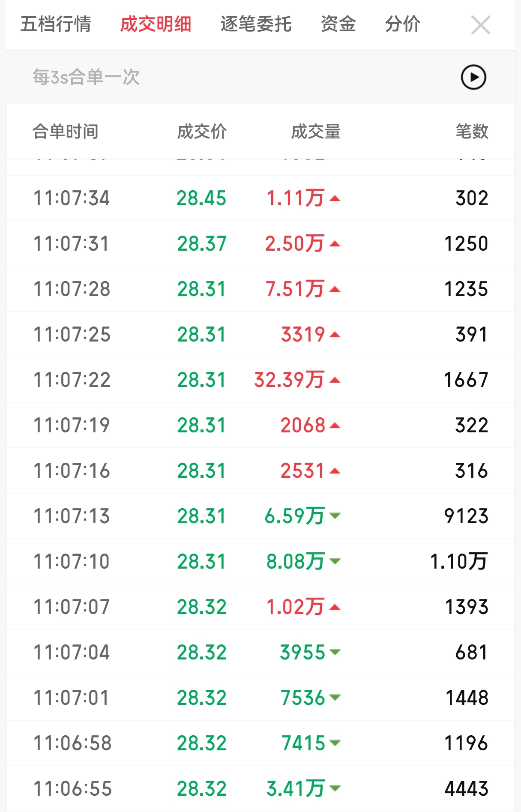Select the 11:07:22 row with 32.39万 volume
521x812 pixels.
point(260,380)
